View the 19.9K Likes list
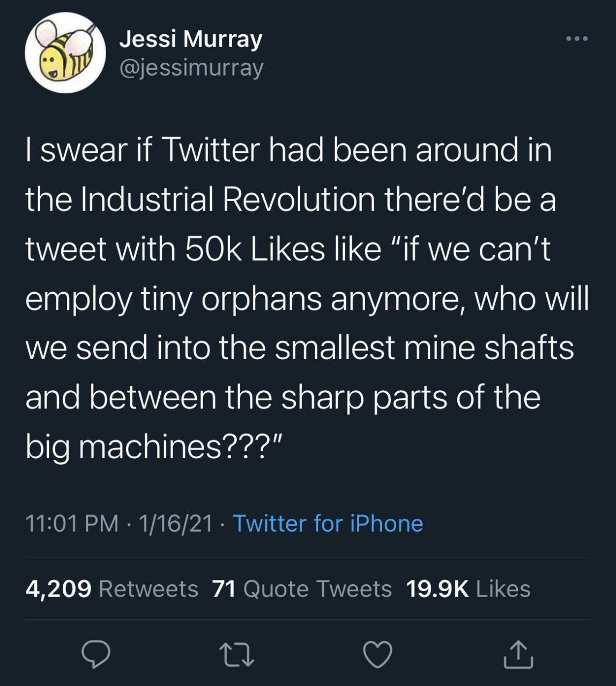616x686 pixels. pos(468,589)
